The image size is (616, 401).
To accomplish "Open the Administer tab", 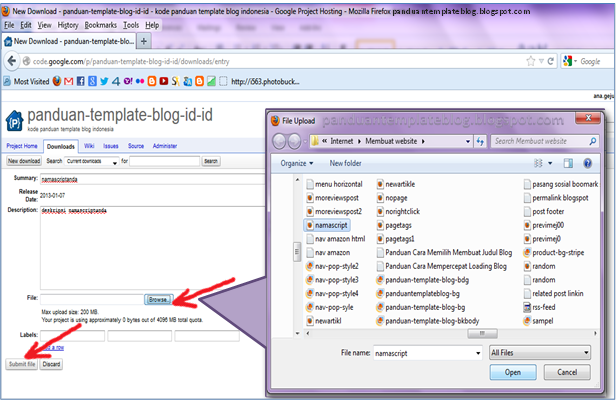I will point(165,146).
